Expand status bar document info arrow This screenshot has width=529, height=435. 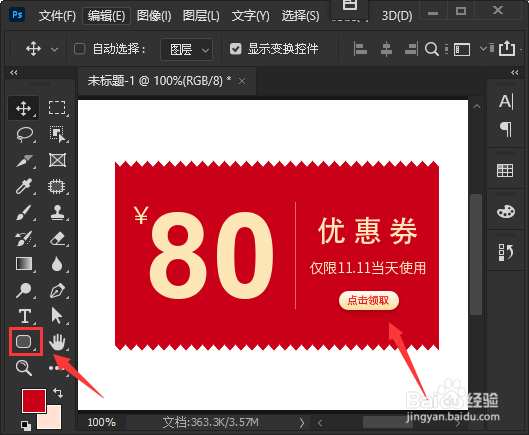(x=302, y=423)
